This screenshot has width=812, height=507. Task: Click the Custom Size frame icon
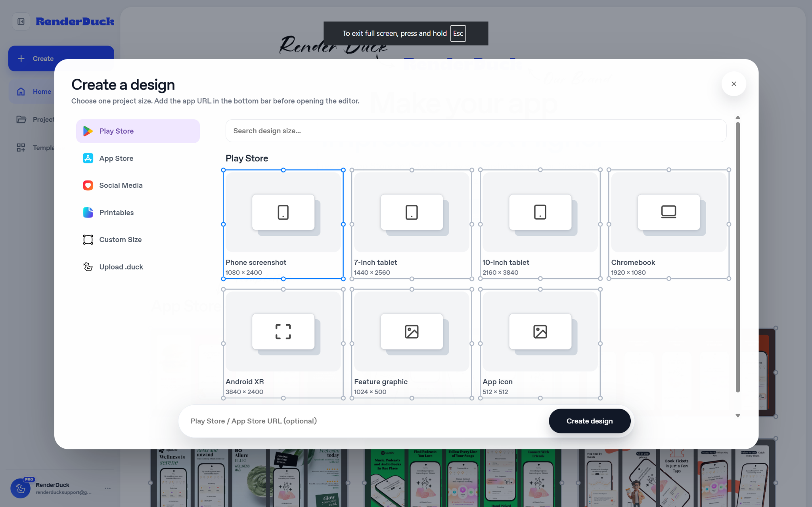88,239
